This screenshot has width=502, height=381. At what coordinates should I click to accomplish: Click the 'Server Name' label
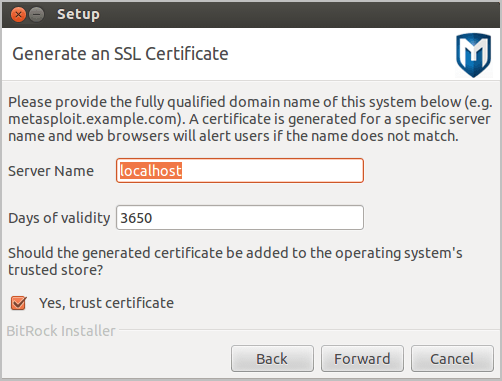point(51,171)
